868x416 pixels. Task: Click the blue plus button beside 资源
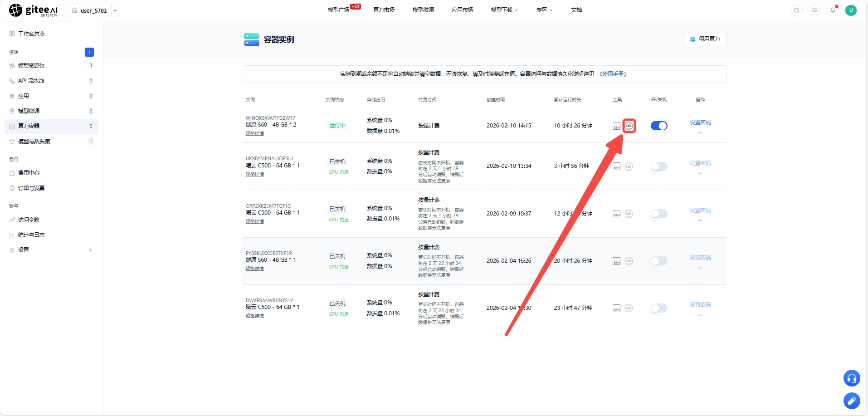tap(89, 52)
